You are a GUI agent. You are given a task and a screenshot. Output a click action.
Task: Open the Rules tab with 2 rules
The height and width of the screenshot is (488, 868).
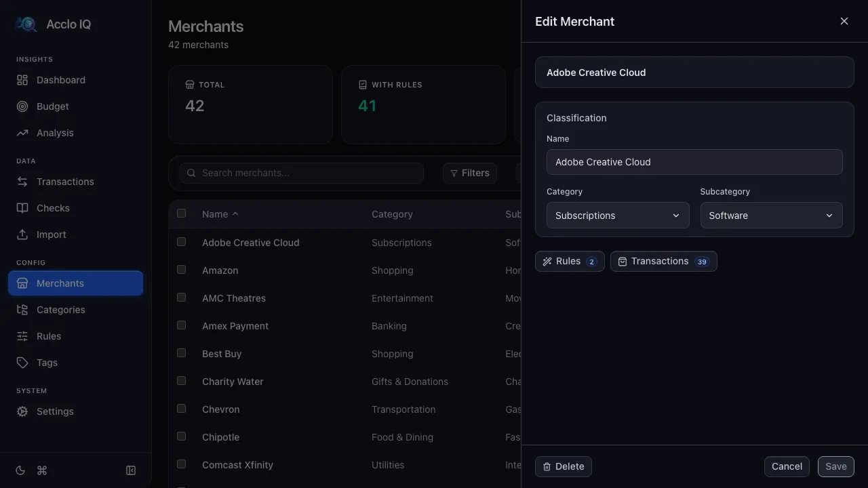(570, 262)
